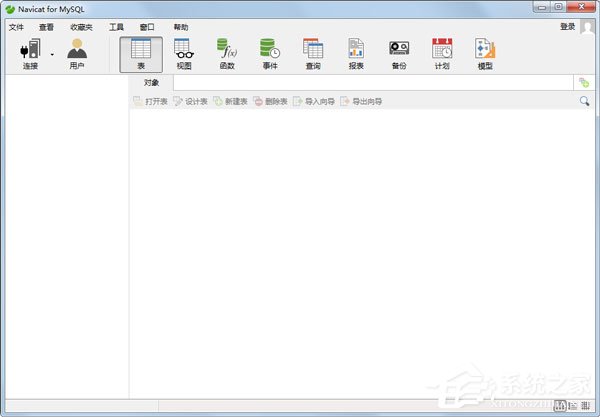The height and width of the screenshot is (417, 600).
Task: Open the File (文件) menu
Action: coord(16,27)
